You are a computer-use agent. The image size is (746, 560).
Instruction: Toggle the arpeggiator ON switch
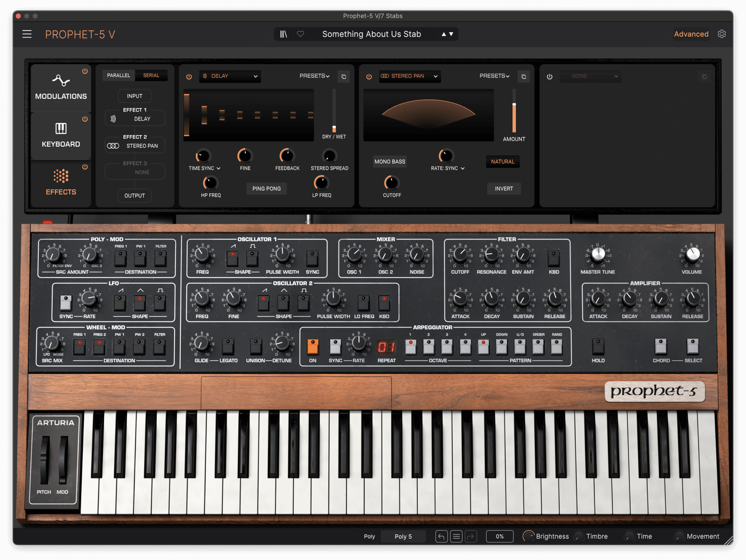pyautogui.click(x=313, y=347)
